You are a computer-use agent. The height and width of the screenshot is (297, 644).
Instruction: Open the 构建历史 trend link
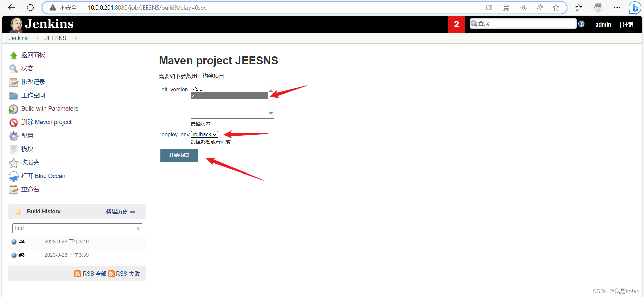[x=117, y=211]
